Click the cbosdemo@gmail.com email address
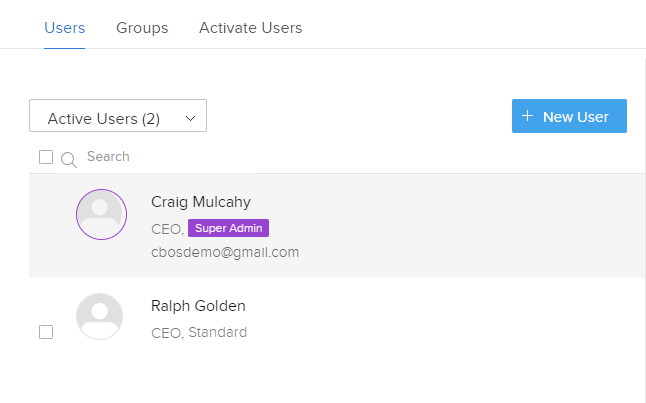 pyautogui.click(x=225, y=252)
